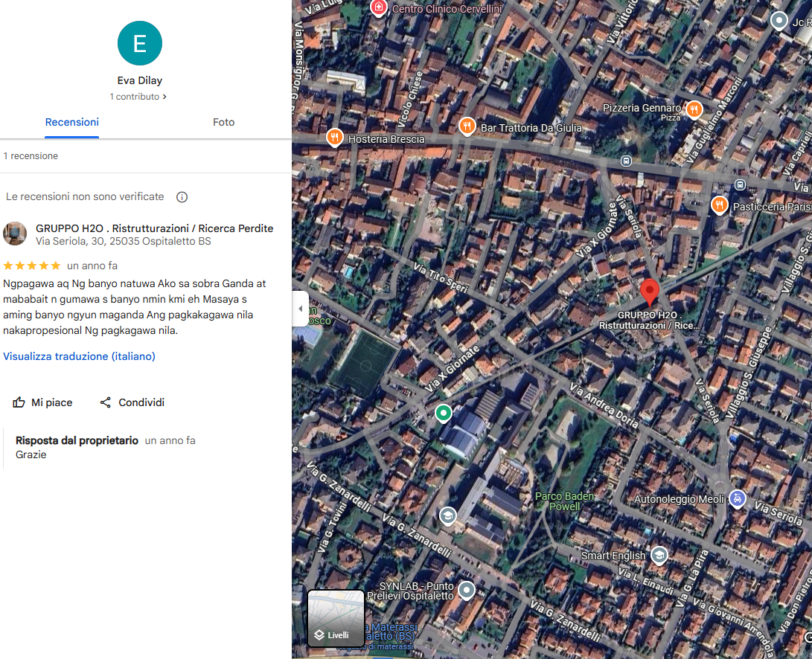
Task: Click the Pasticceria Paris map marker
Action: pos(719,205)
